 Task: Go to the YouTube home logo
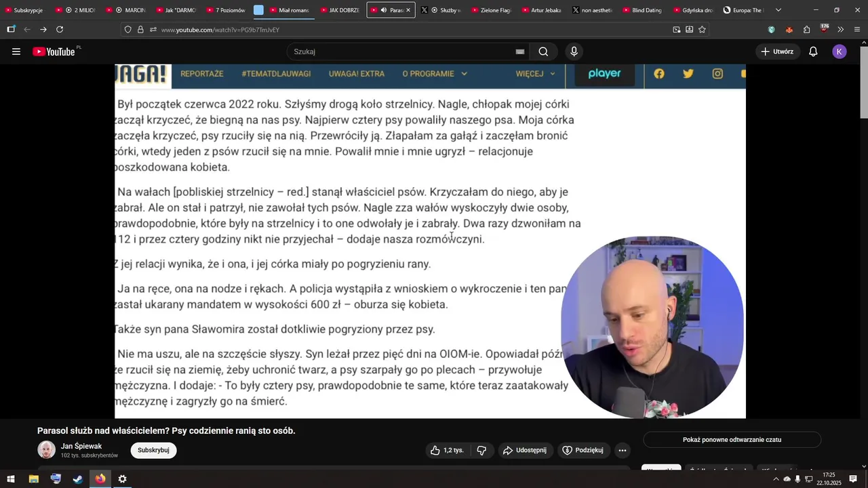pyautogui.click(x=54, y=52)
